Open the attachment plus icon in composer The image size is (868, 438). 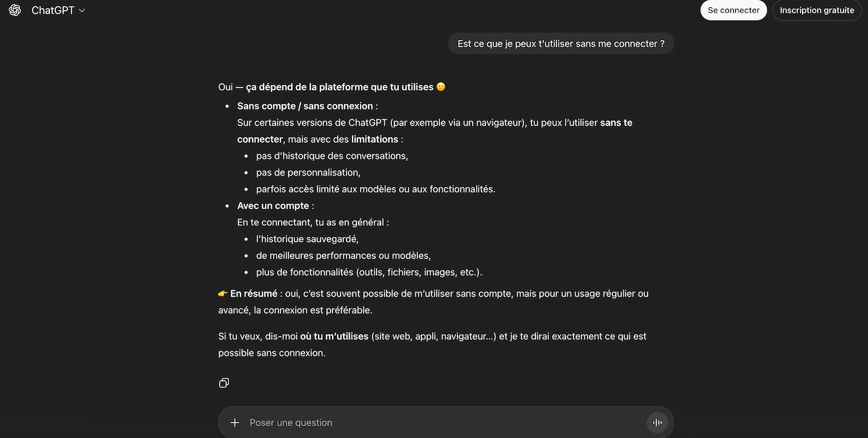click(234, 422)
